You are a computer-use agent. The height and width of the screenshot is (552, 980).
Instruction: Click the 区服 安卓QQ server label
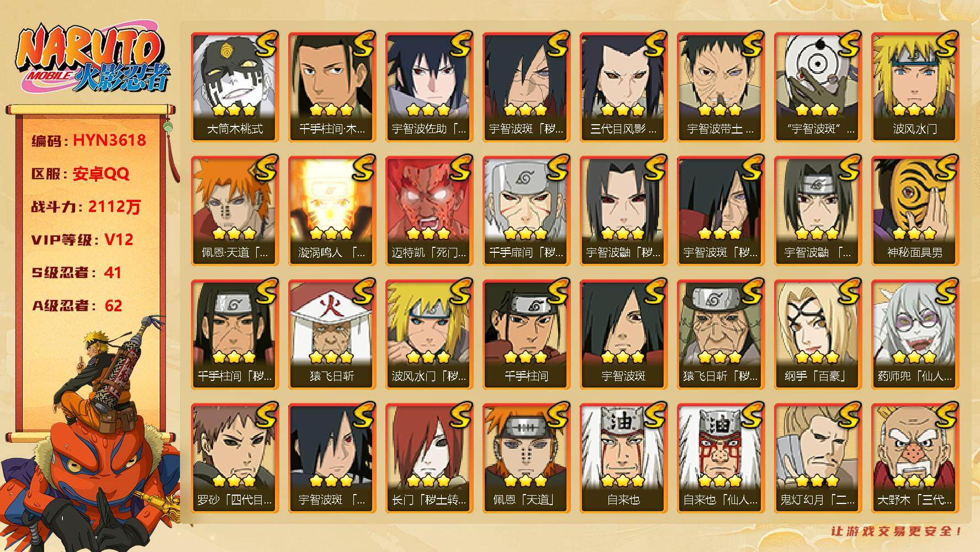coord(80,174)
